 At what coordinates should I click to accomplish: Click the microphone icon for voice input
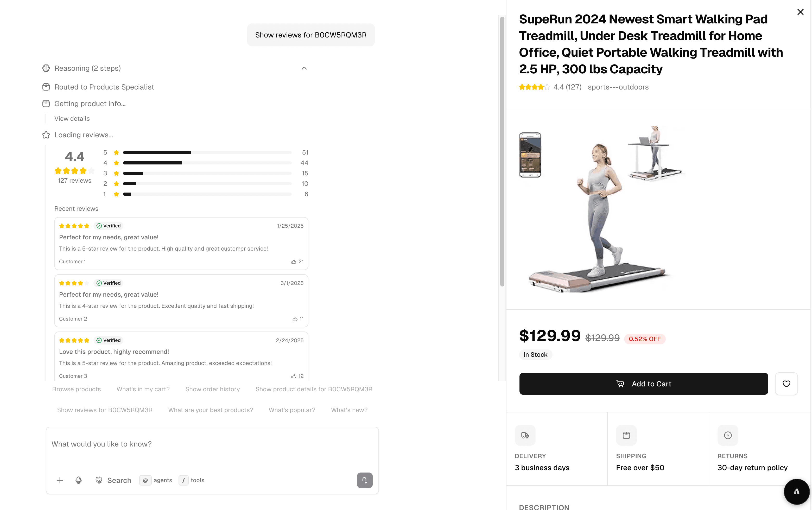point(79,480)
